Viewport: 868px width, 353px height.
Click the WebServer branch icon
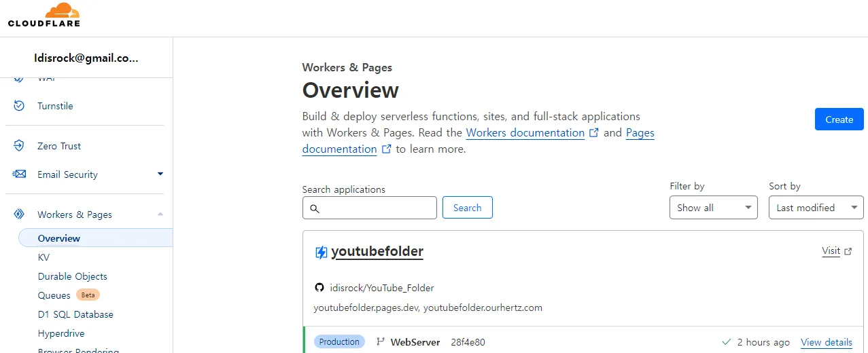click(381, 342)
